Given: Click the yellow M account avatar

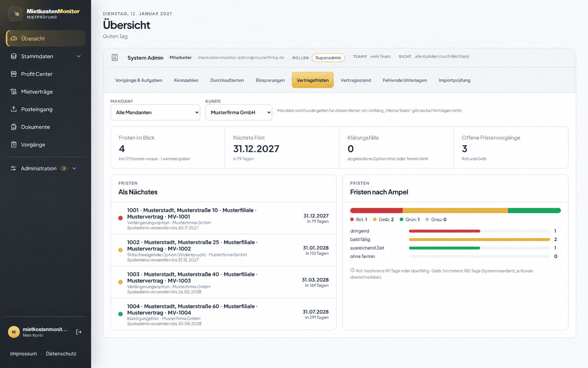Looking at the screenshot, I should (14, 332).
